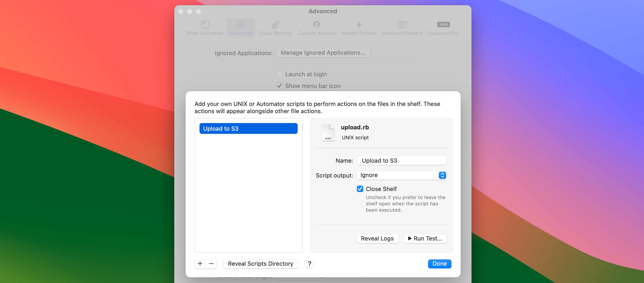This screenshot has height=283, width=644.
Task: Click inside the Name text field
Action: (401, 161)
